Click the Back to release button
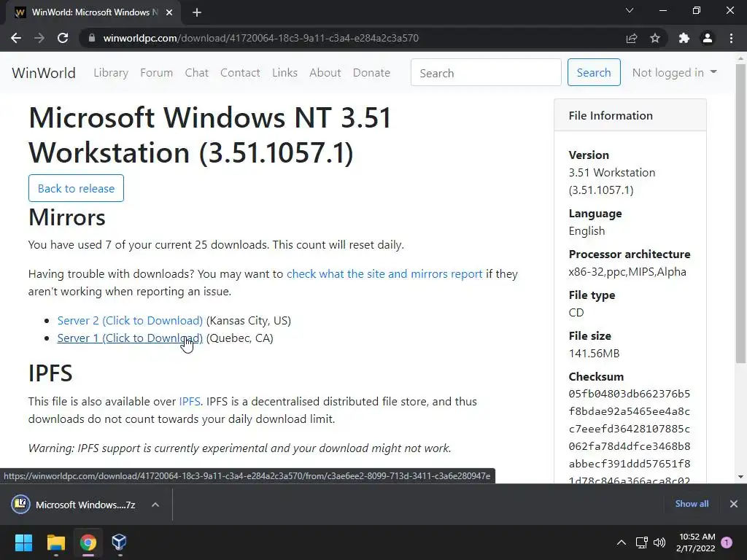This screenshot has width=747, height=560. click(76, 188)
